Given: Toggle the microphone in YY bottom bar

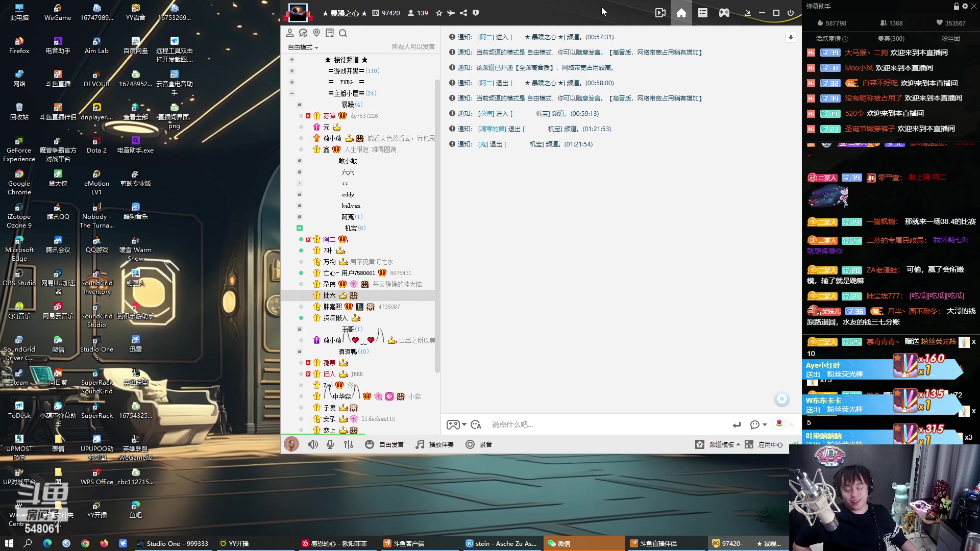Looking at the screenshot, I should (x=331, y=444).
